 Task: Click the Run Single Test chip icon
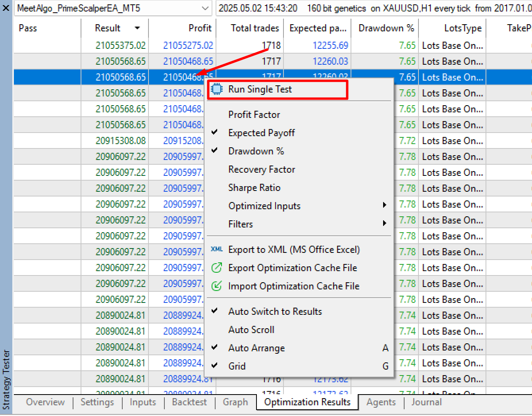[x=217, y=89]
